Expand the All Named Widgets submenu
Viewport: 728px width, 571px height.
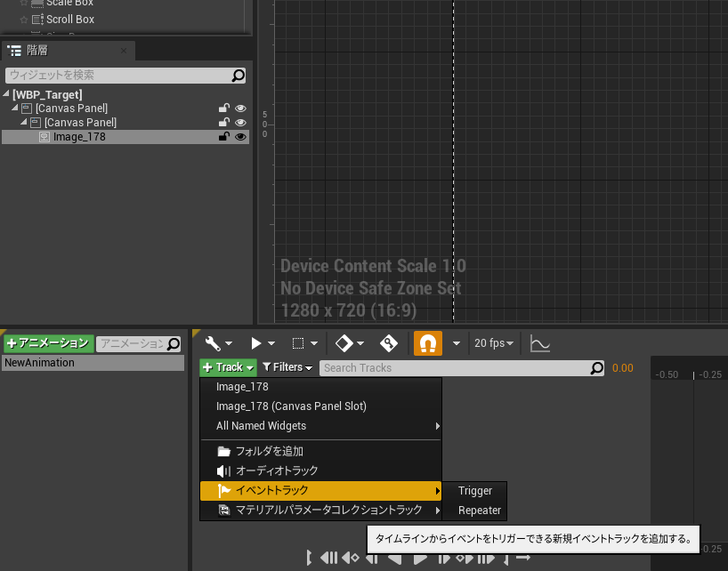point(320,426)
